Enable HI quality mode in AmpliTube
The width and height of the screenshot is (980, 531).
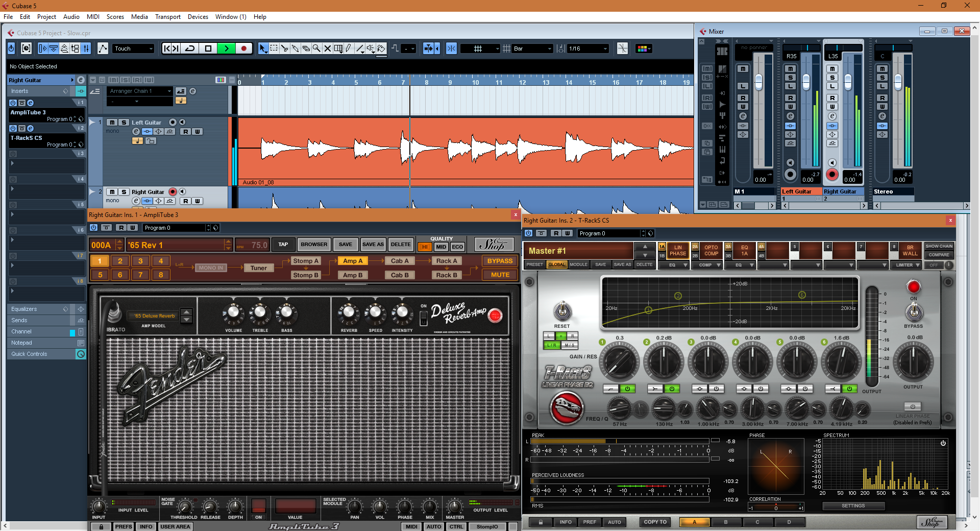tap(425, 247)
